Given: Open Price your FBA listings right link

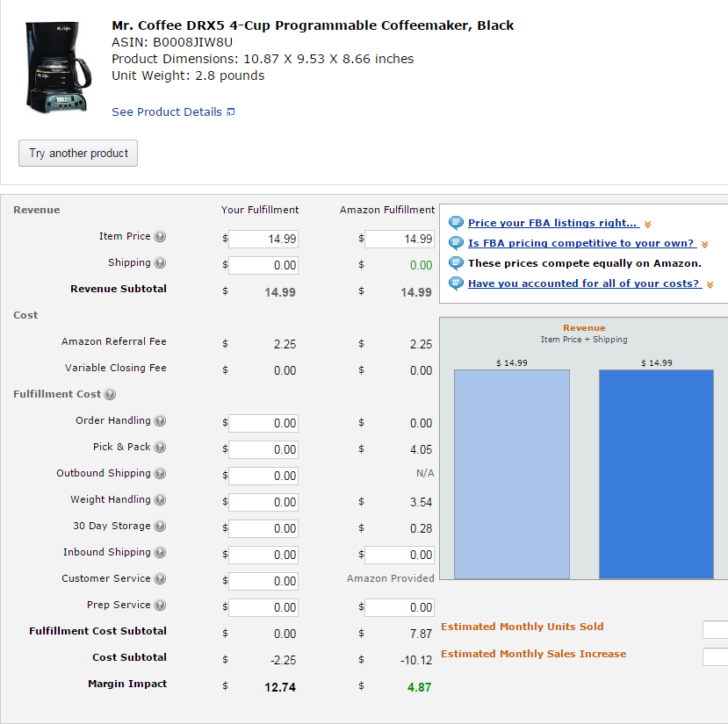Looking at the screenshot, I should [x=553, y=223].
